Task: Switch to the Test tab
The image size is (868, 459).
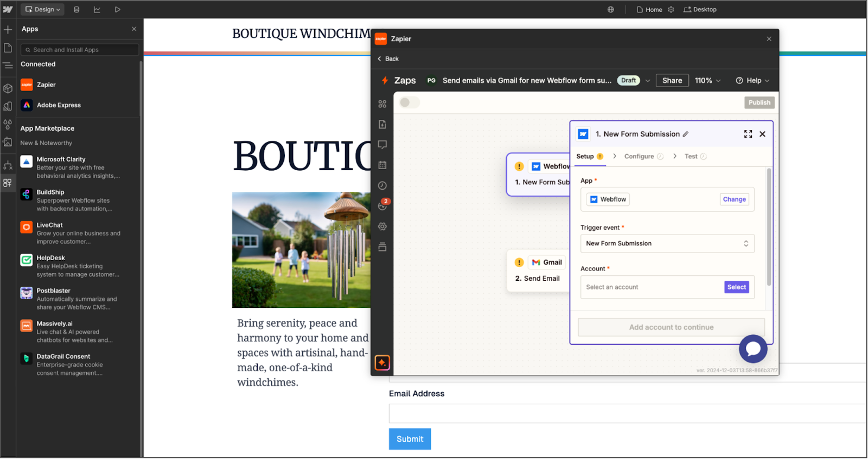Action: (x=695, y=156)
